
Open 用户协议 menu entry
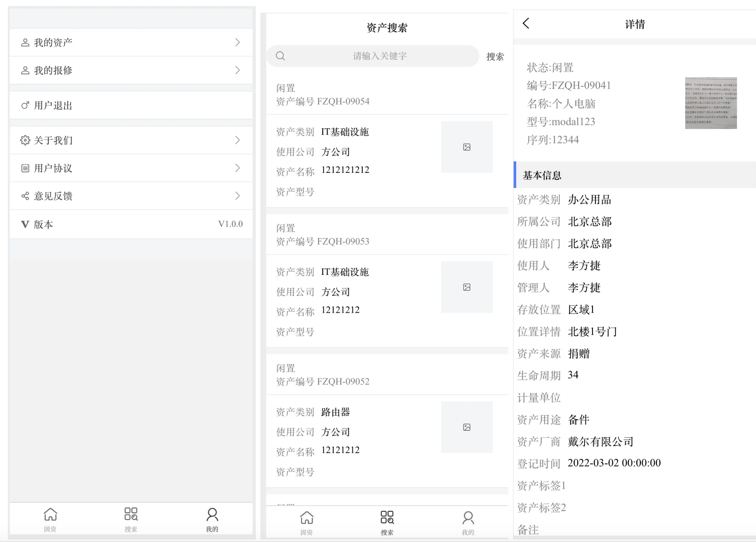pyautogui.click(x=131, y=168)
